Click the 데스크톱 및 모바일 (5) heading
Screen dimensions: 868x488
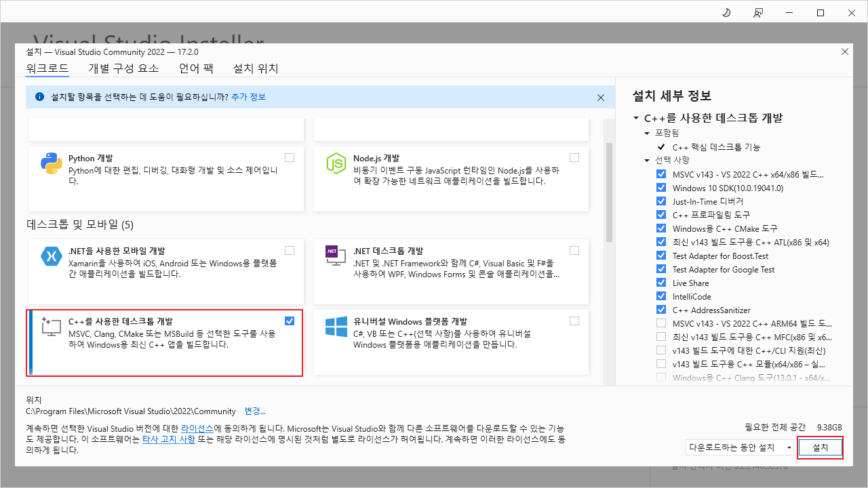[x=80, y=224]
